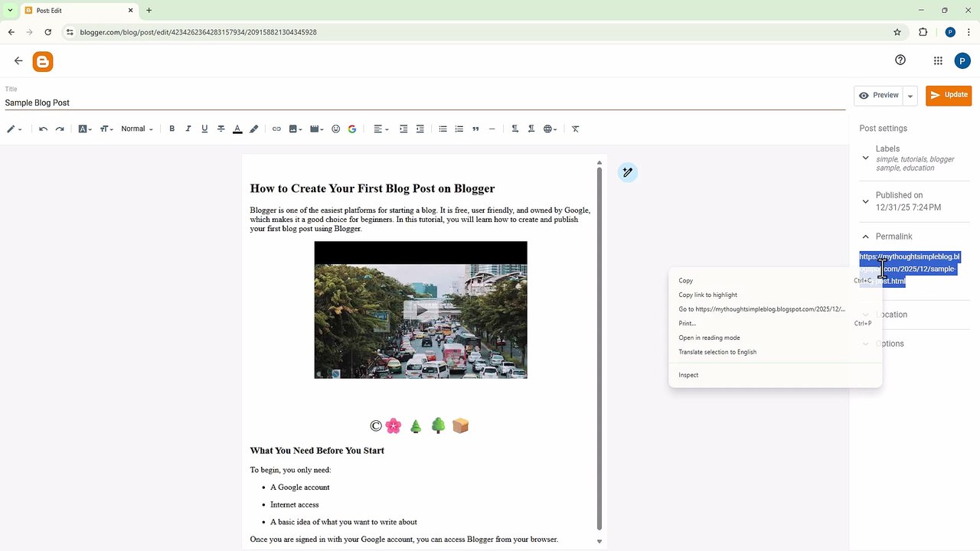This screenshot has height=551, width=980.
Task: Toggle underline formatting
Action: click(204, 129)
